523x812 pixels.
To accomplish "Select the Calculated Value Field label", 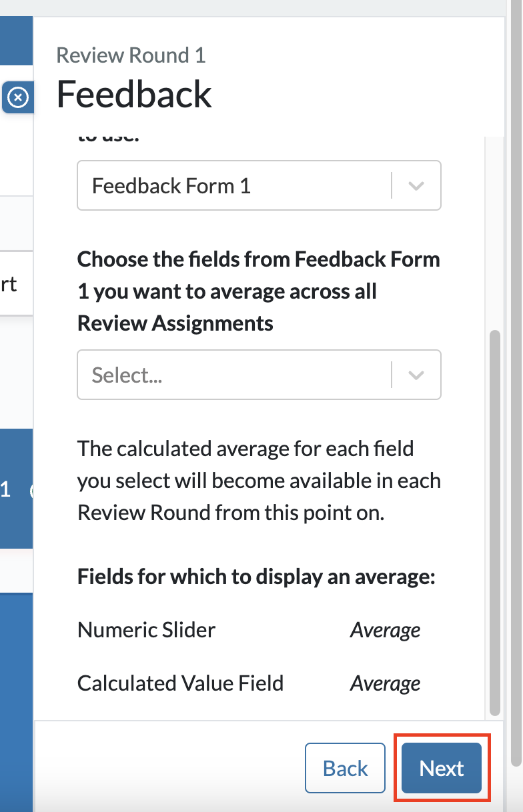I will pos(181,683).
